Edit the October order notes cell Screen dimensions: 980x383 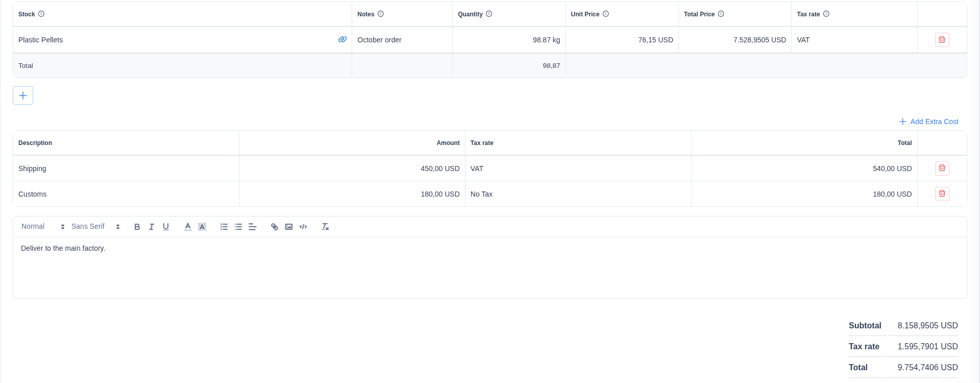[402, 40]
